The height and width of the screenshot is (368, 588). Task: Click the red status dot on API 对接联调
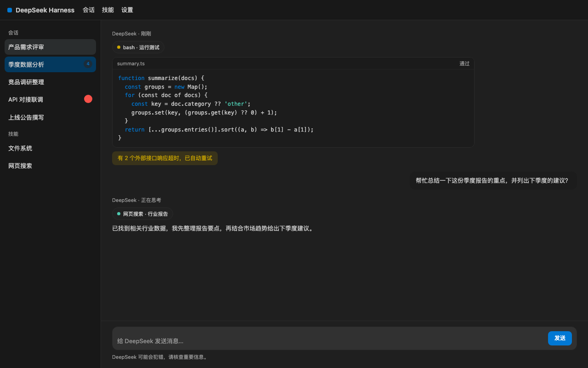(88, 99)
